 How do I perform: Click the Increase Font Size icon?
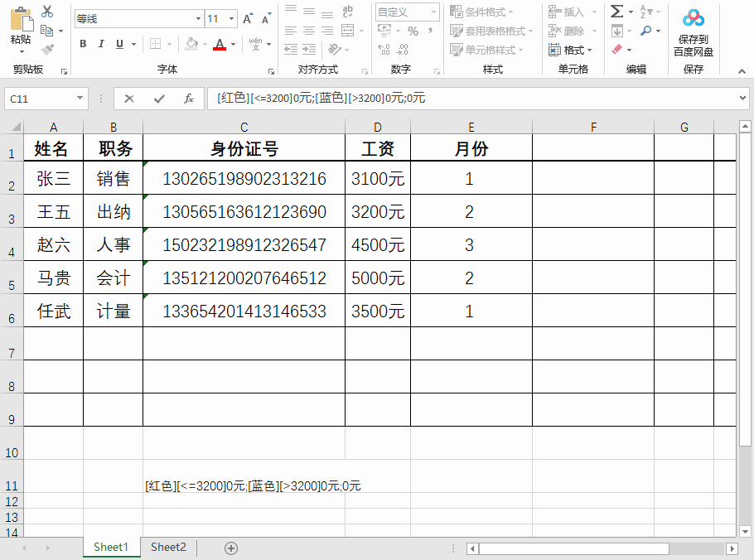pos(248,18)
